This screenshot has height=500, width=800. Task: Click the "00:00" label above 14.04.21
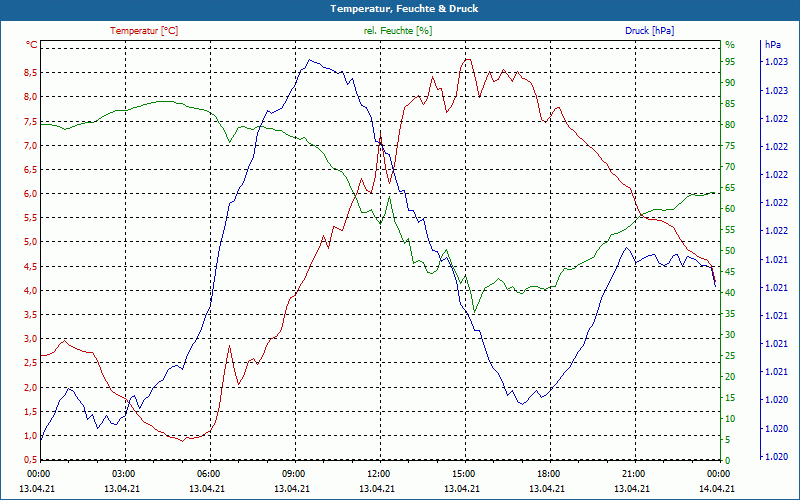pyautogui.click(x=718, y=473)
